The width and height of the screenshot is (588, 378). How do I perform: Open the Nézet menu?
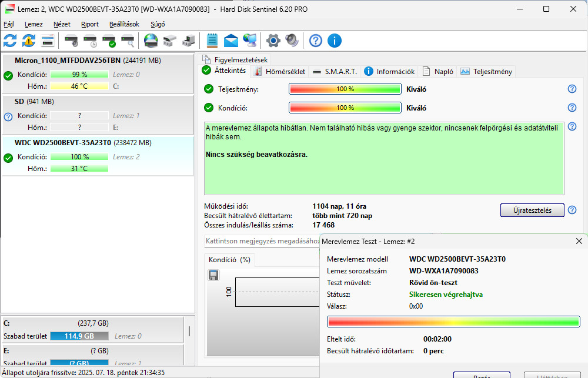62,24
